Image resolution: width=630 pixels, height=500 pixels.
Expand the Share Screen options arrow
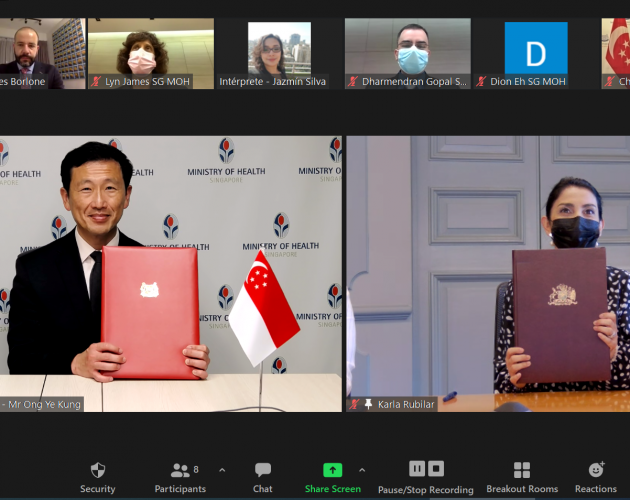pos(362,469)
